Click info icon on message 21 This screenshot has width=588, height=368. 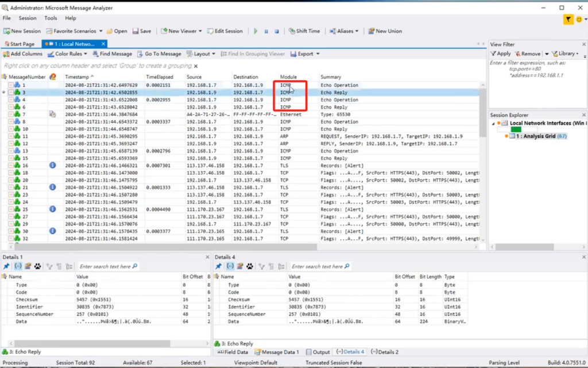click(x=52, y=187)
